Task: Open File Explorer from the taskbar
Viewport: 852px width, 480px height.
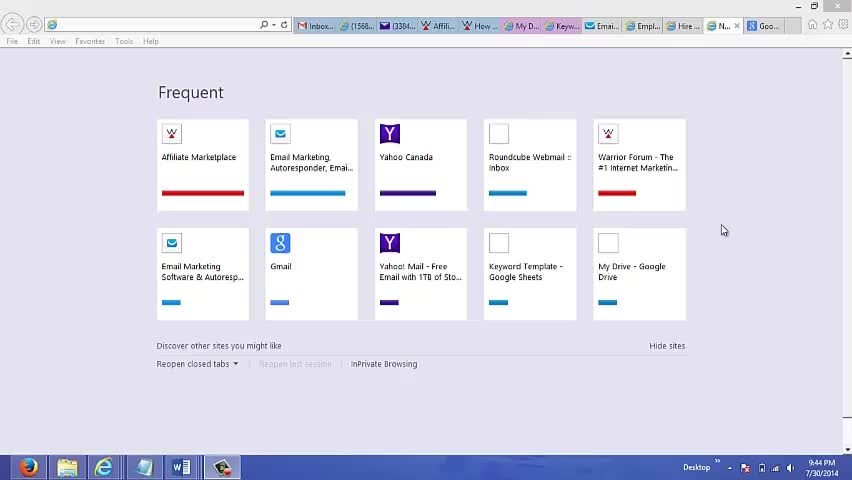Action: click(67, 467)
